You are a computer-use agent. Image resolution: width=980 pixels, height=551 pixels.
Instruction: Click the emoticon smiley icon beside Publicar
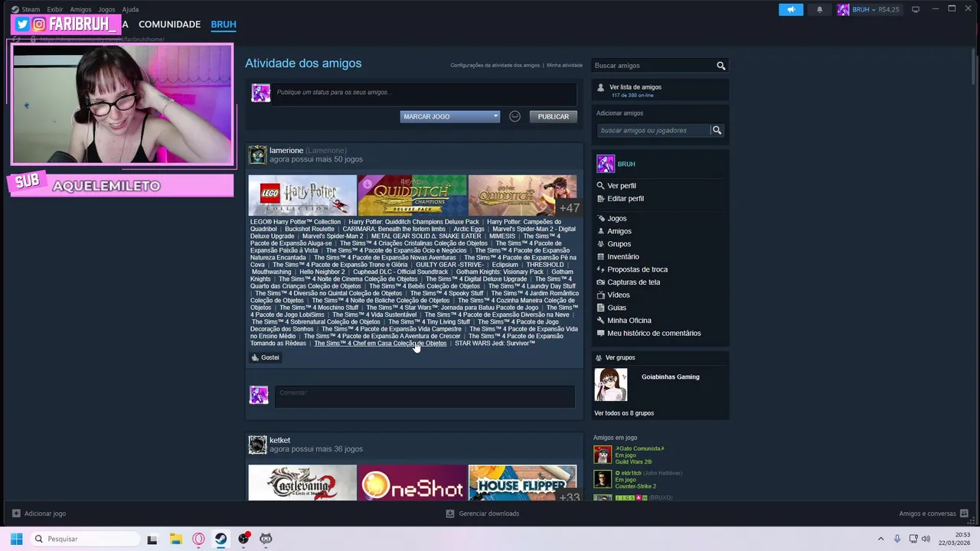(x=514, y=116)
